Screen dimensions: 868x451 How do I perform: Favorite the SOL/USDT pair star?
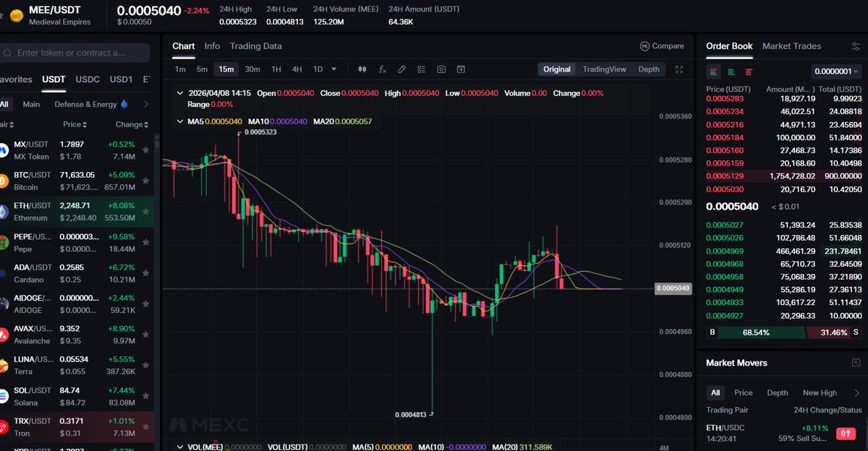click(146, 396)
